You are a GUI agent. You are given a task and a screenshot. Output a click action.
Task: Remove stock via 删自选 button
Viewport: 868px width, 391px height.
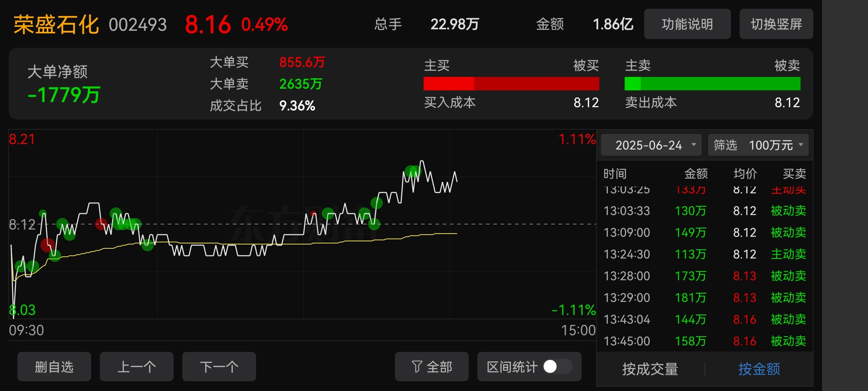(54, 367)
